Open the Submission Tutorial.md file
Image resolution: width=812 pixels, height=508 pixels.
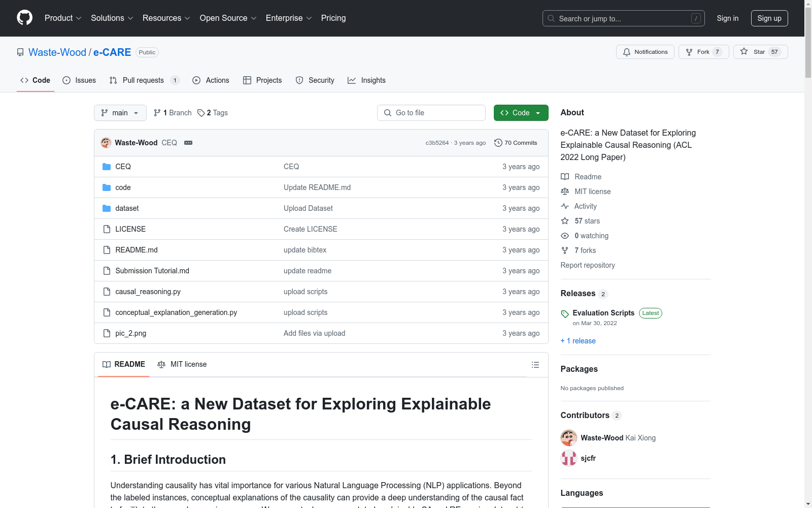point(152,271)
